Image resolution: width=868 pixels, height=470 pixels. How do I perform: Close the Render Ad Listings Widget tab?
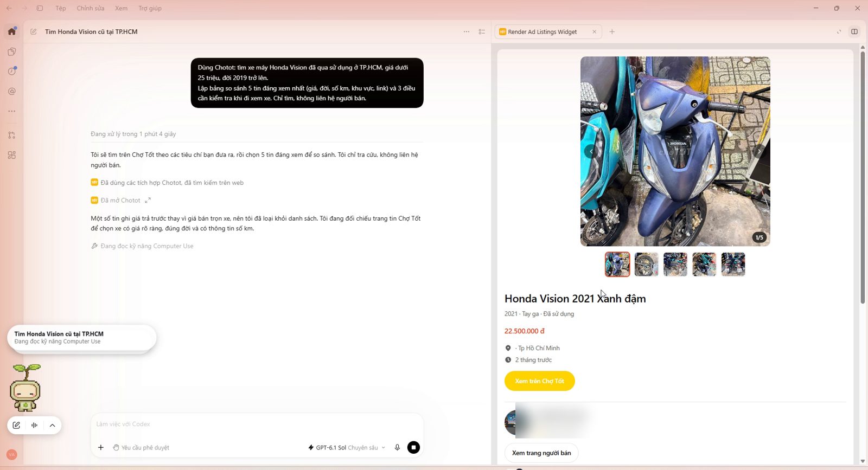coord(595,32)
